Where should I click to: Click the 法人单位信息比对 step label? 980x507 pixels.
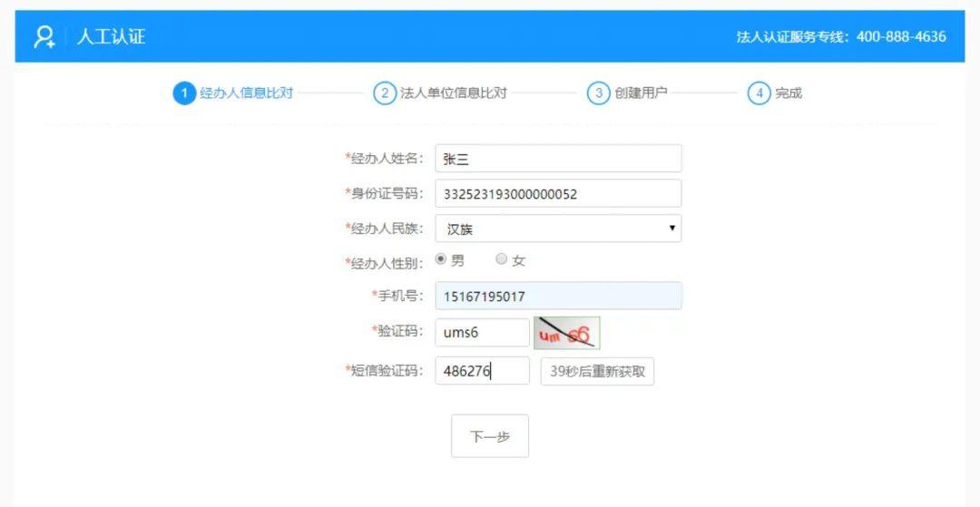click(453, 93)
